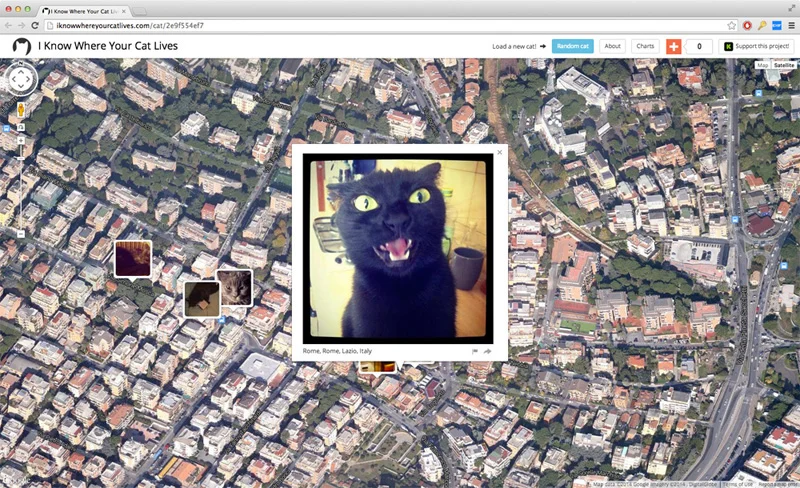Click the orange plus share button
This screenshot has height=488, width=800.
[x=673, y=46]
